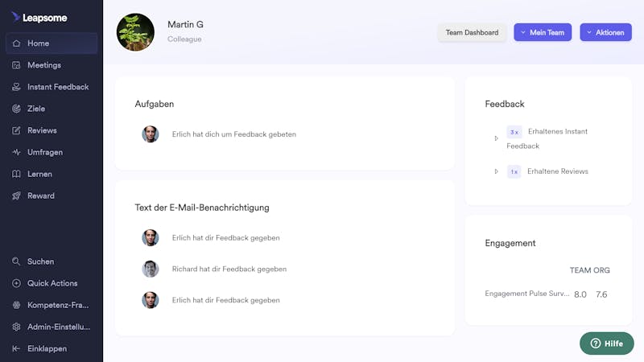Screen dimensions: 644x362
Task: Go to Home in the sidebar
Action: tap(52, 43)
